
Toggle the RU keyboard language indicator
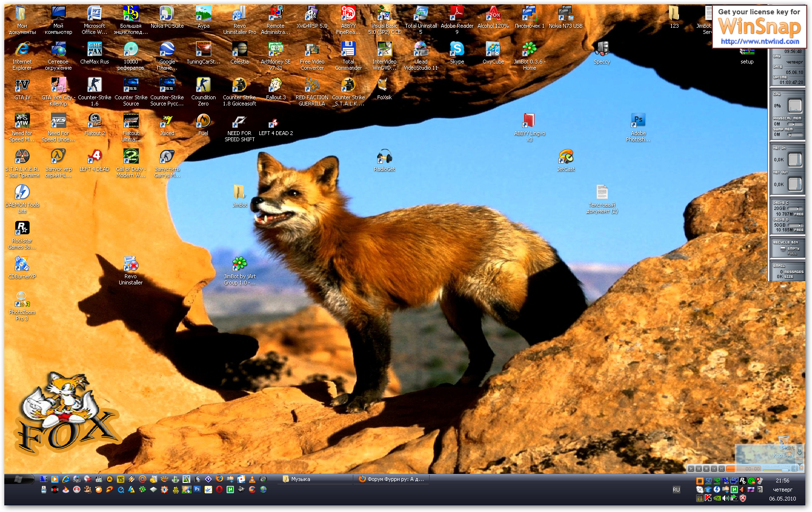(x=676, y=490)
